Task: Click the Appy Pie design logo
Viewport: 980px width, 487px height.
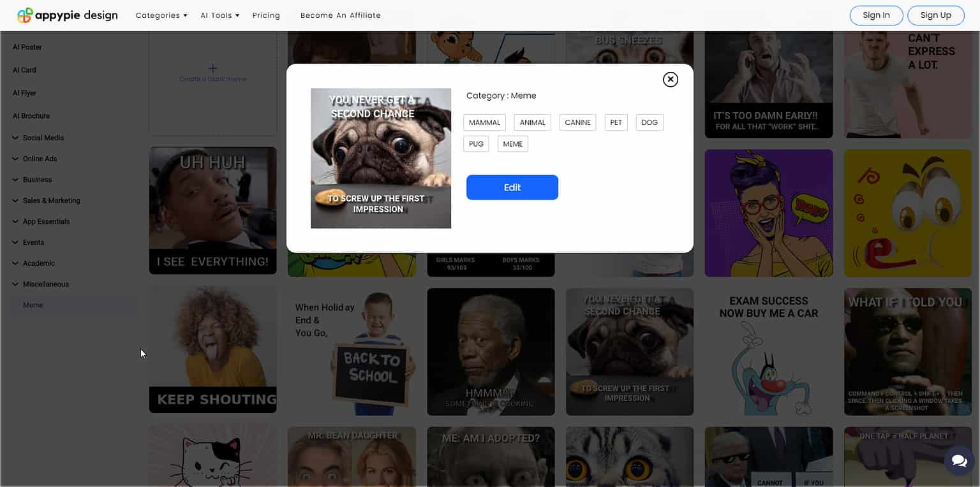Action: click(66, 15)
